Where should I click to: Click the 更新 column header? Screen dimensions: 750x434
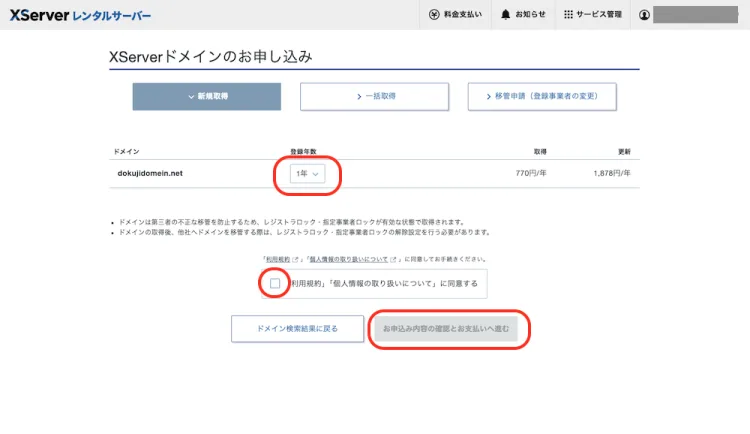624,152
